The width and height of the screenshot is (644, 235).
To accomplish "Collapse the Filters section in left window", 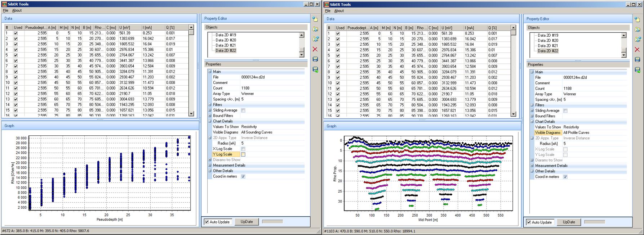I will (x=210, y=105).
